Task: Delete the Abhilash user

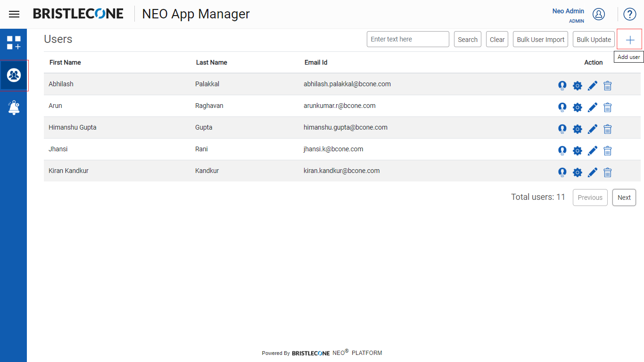Action: [x=608, y=85]
